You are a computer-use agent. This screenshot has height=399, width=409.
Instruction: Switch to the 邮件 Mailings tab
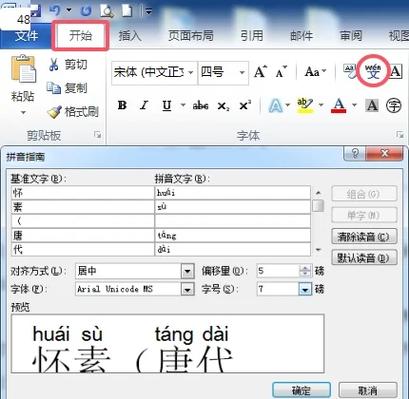pyautogui.click(x=301, y=36)
